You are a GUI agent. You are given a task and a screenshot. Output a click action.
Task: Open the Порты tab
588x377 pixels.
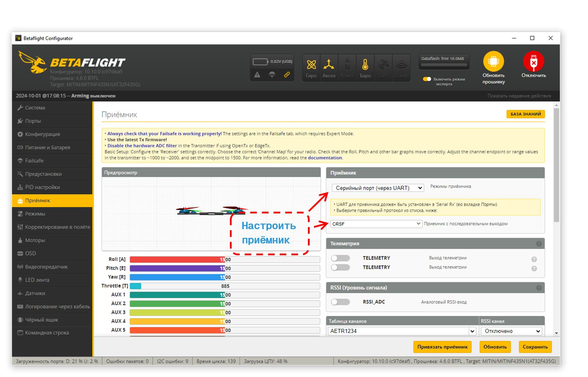[x=52, y=121]
